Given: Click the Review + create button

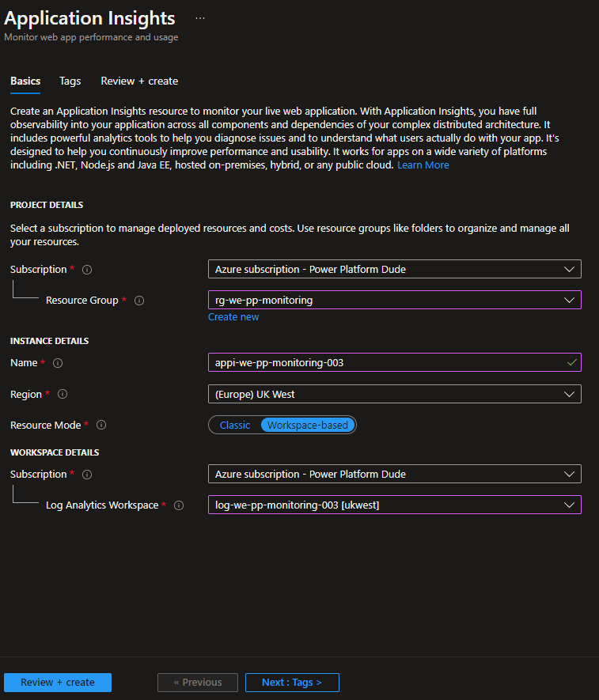Looking at the screenshot, I should pos(58,683).
